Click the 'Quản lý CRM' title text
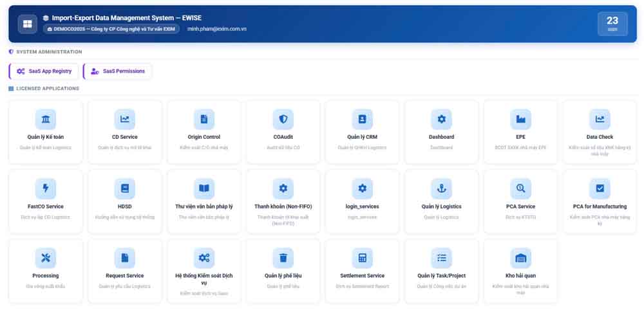 [362, 137]
